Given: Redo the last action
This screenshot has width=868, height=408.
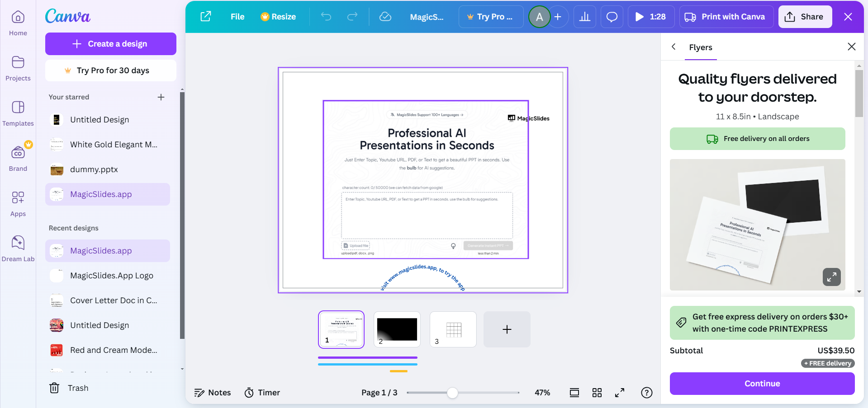Looking at the screenshot, I should (x=352, y=17).
